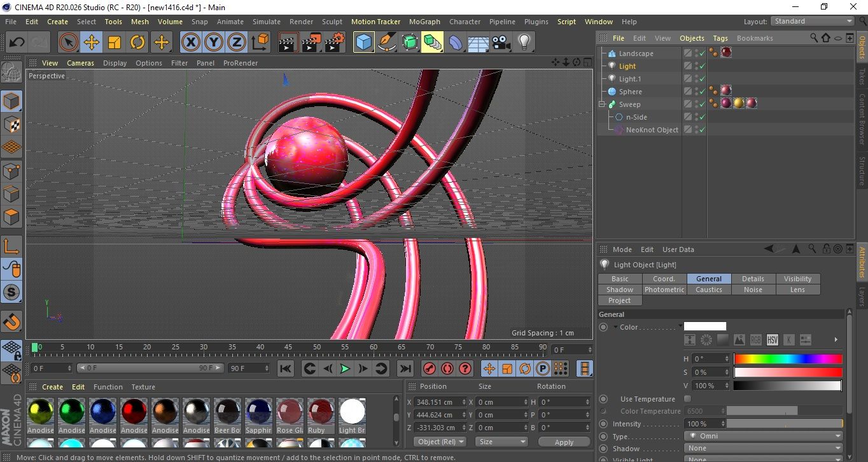Collapse the Sweep object hierarchy
Image resolution: width=868 pixels, height=462 pixels.
[601, 104]
